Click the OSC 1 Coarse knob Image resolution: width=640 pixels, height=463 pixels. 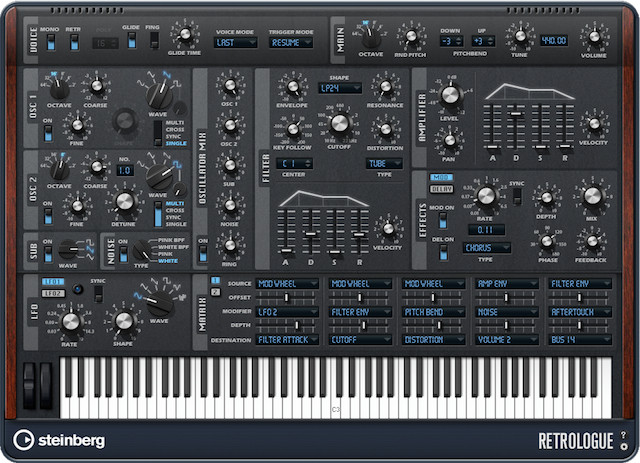tap(96, 86)
